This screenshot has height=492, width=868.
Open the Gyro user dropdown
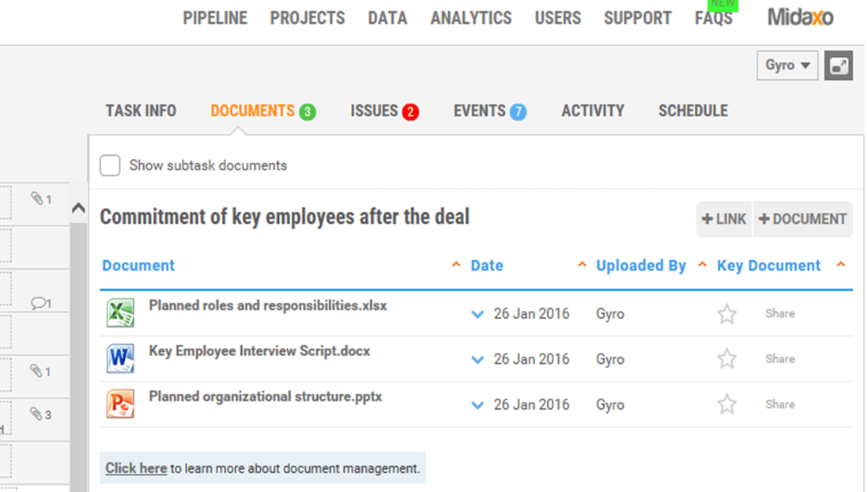tap(787, 65)
